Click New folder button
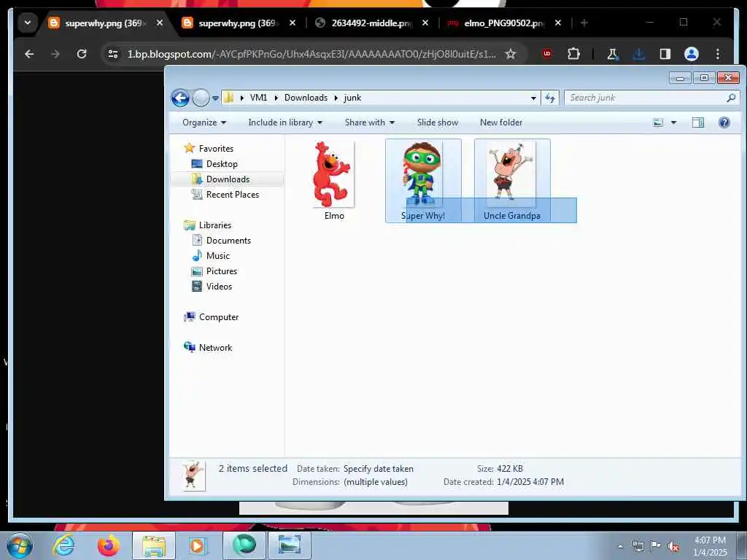The width and height of the screenshot is (747, 560). (x=500, y=122)
